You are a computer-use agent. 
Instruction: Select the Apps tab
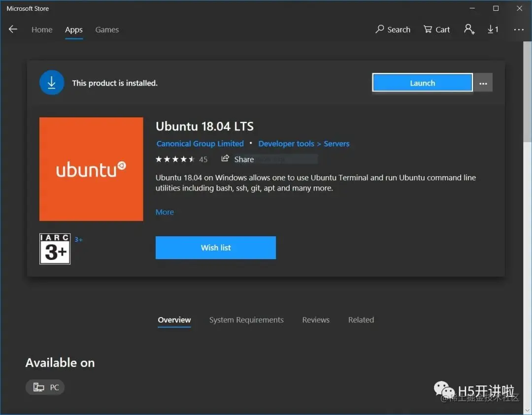click(x=73, y=30)
